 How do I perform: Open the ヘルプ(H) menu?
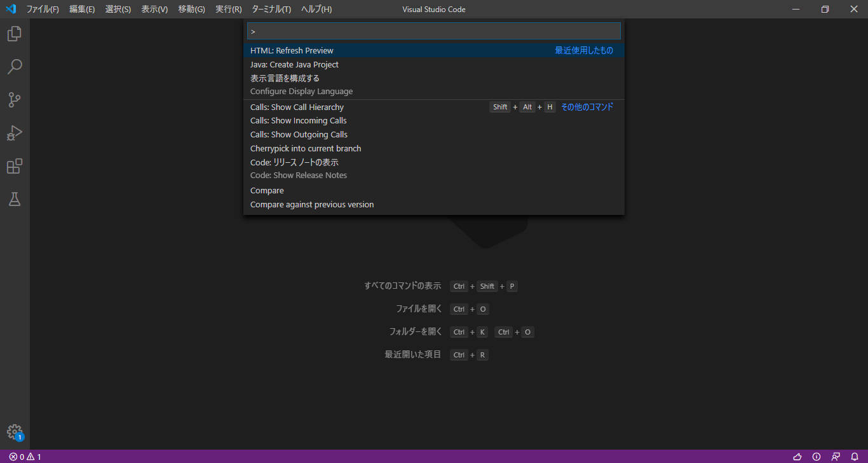(316, 10)
